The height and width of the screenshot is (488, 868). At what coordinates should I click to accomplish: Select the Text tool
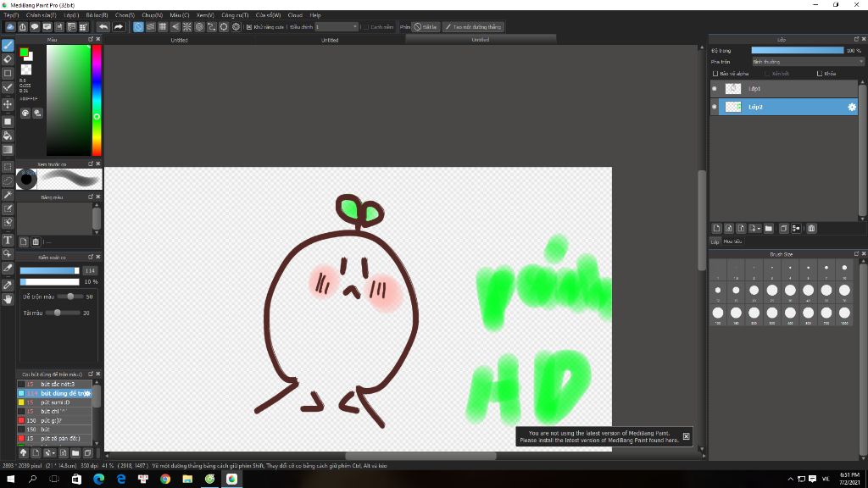(8, 240)
